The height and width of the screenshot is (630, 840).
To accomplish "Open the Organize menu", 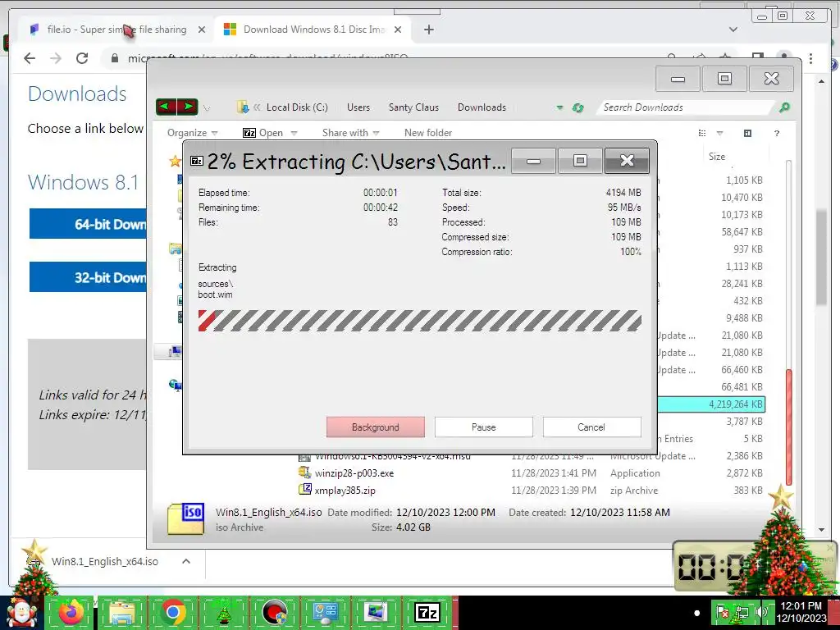I will click(x=192, y=132).
